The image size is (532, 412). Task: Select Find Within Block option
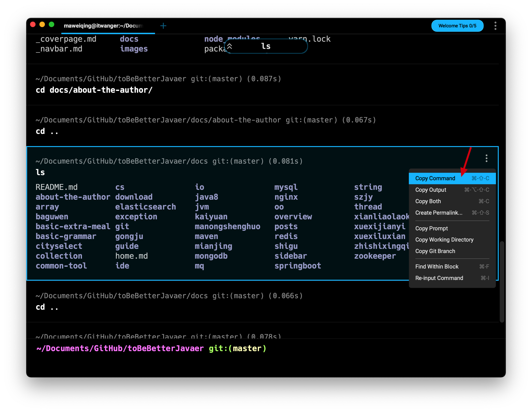click(x=437, y=266)
